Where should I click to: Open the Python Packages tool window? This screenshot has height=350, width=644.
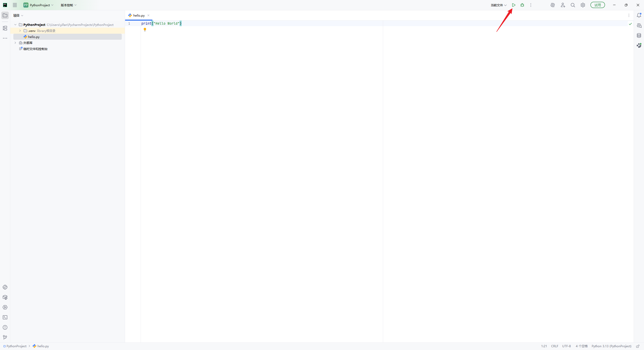(5, 297)
